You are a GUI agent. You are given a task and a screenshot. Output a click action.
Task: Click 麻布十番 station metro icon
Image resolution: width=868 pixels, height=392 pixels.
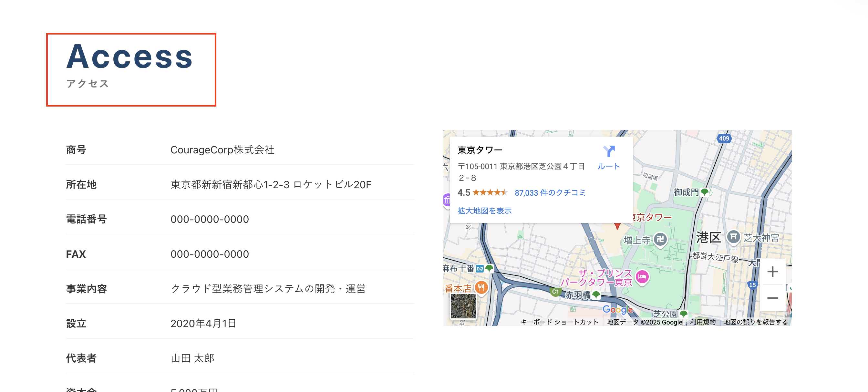[480, 269]
